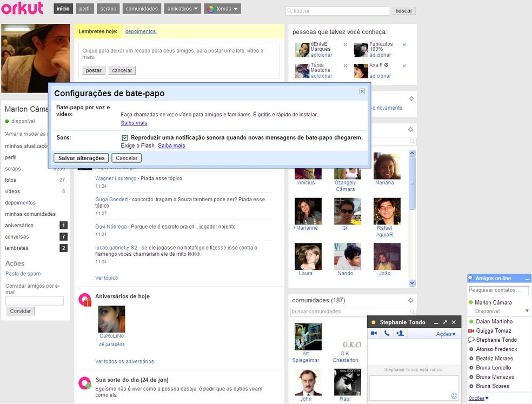Go to perfil tab

point(85,9)
